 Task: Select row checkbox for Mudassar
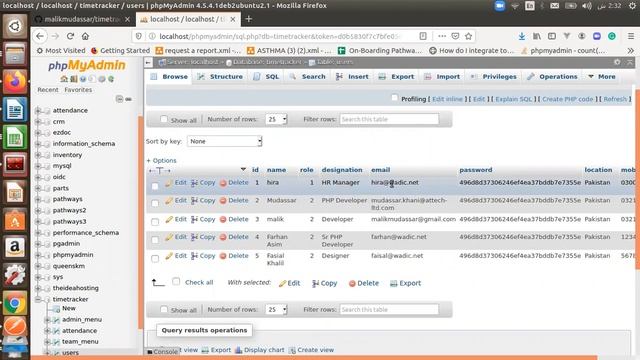tap(155, 203)
